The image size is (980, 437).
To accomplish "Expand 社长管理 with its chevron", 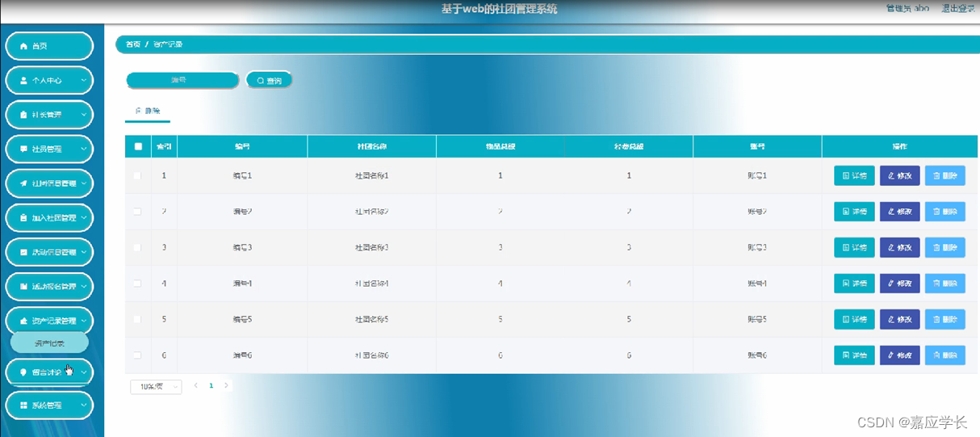I will pyautogui.click(x=84, y=115).
